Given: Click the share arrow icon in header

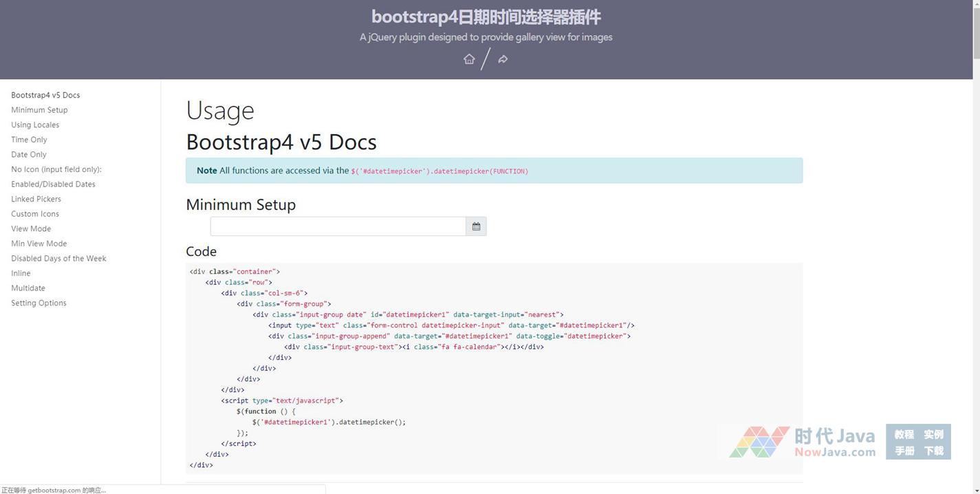Looking at the screenshot, I should point(503,59).
